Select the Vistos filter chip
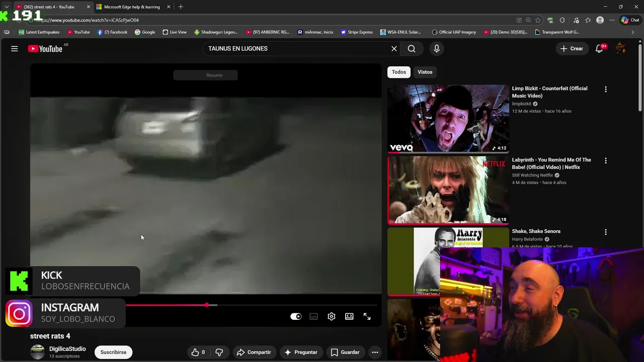This screenshot has width=644, height=362. [x=425, y=72]
